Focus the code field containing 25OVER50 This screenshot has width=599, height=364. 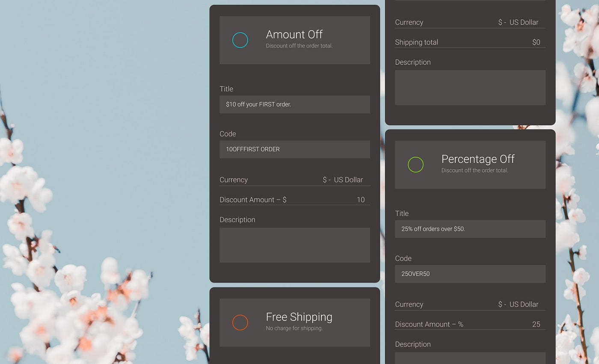pos(470,274)
